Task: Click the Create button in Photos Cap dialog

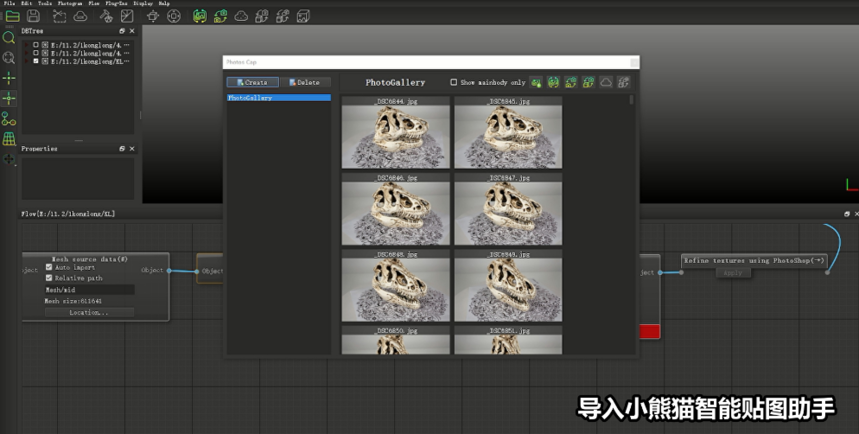Action: click(253, 82)
